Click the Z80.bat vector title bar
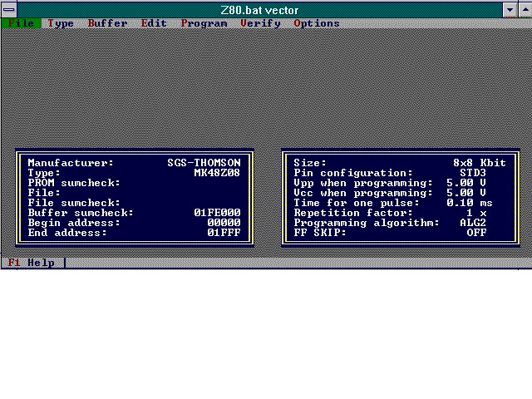Image resolution: width=532 pixels, height=399 pixels. click(259, 10)
